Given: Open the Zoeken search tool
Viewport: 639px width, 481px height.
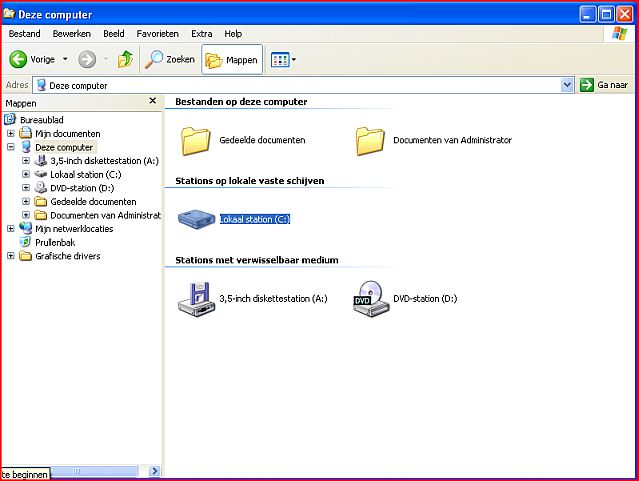Looking at the screenshot, I should point(170,59).
